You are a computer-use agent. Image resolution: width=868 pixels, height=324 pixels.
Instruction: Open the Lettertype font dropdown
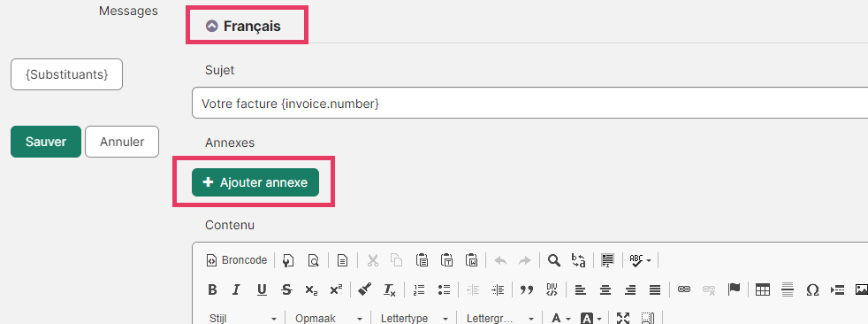414,319
